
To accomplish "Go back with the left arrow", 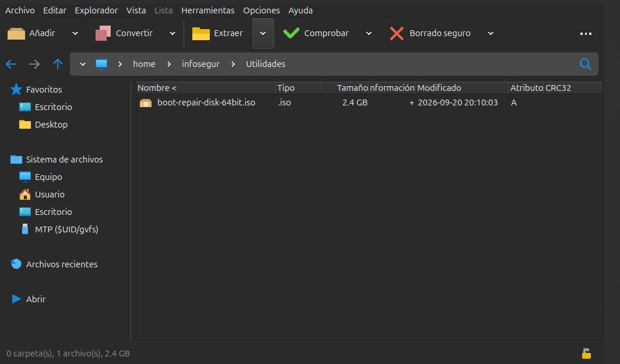I will pyautogui.click(x=11, y=64).
